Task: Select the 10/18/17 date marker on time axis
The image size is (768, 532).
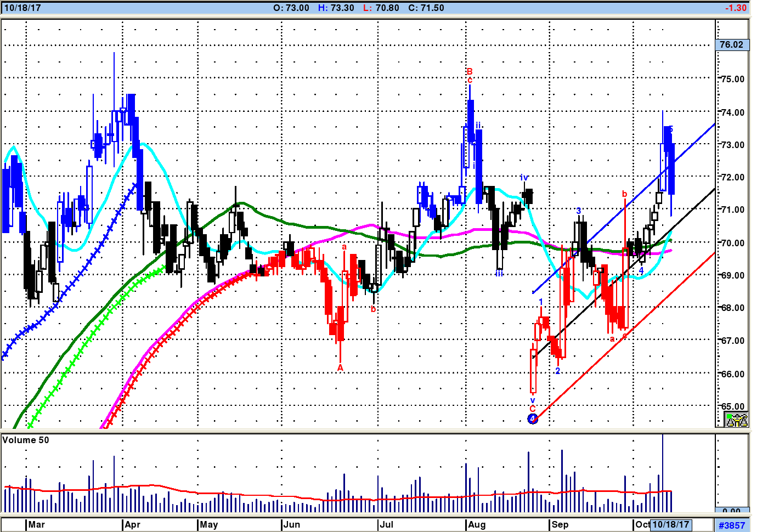Action: 670,524
